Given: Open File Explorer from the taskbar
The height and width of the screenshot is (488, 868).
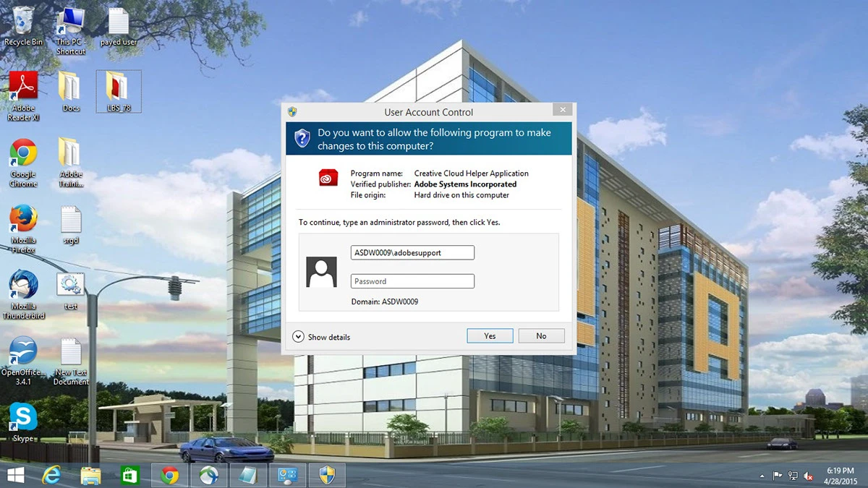Looking at the screenshot, I should [x=90, y=475].
